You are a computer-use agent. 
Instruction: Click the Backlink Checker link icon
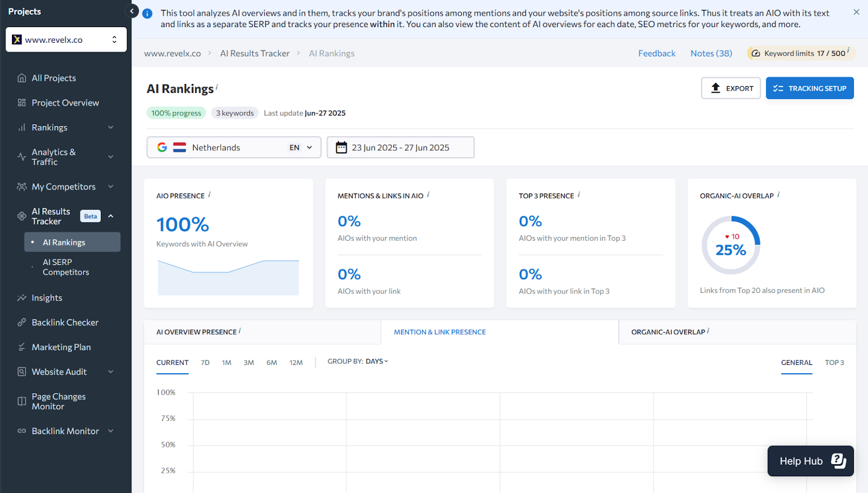click(22, 322)
